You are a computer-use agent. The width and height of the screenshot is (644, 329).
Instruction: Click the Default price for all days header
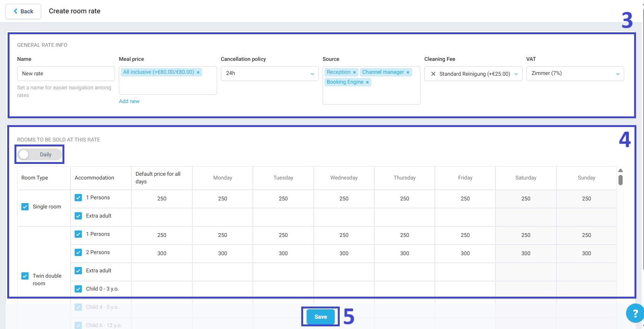[x=162, y=178]
